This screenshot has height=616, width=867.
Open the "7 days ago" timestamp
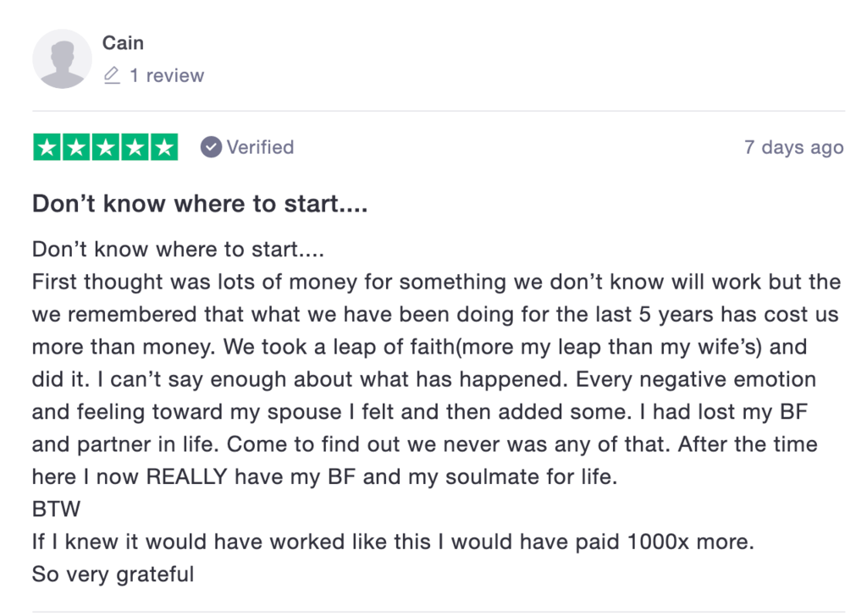(x=793, y=147)
